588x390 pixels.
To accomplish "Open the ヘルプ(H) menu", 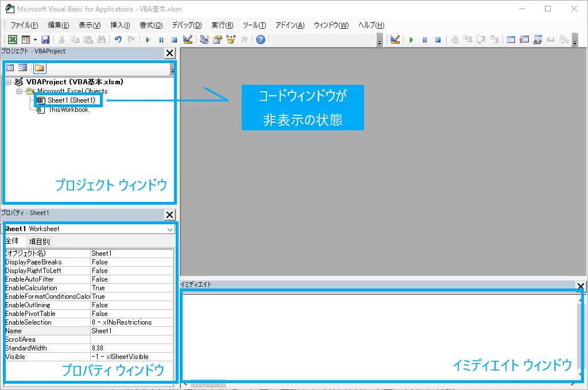I will pyautogui.click(x=372, y=25).
